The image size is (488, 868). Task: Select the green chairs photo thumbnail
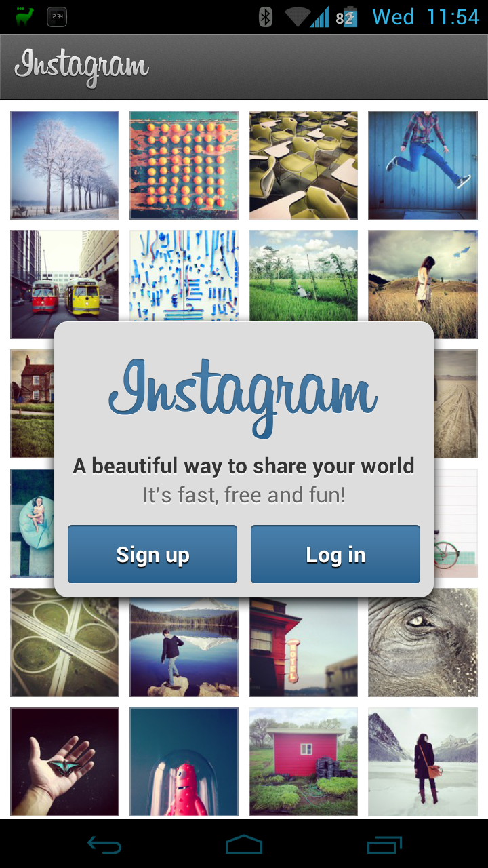[304, 165]
